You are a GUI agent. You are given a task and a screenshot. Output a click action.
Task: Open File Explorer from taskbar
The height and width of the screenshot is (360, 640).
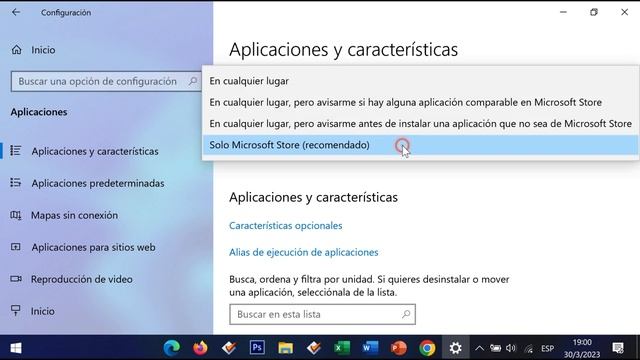point(285,348)
